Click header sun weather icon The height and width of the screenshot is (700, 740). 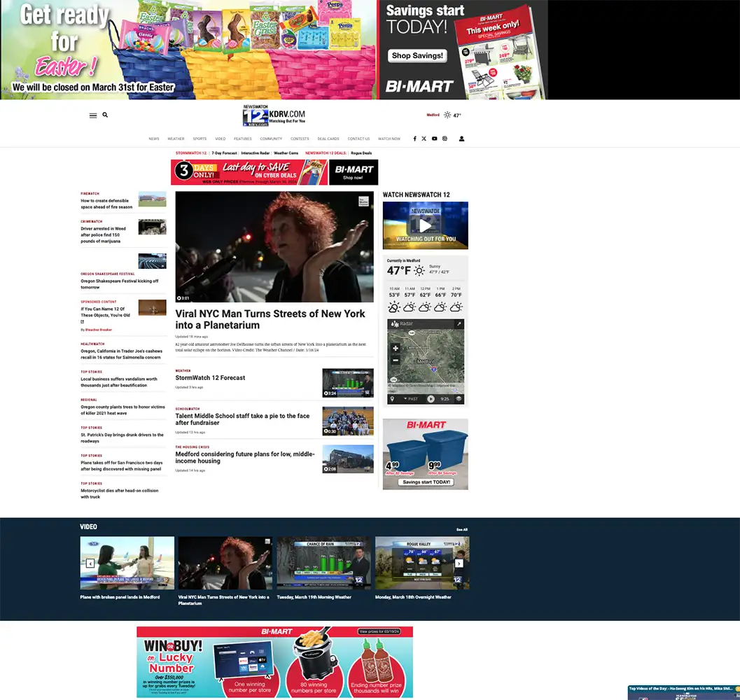(x=447, y=115)
